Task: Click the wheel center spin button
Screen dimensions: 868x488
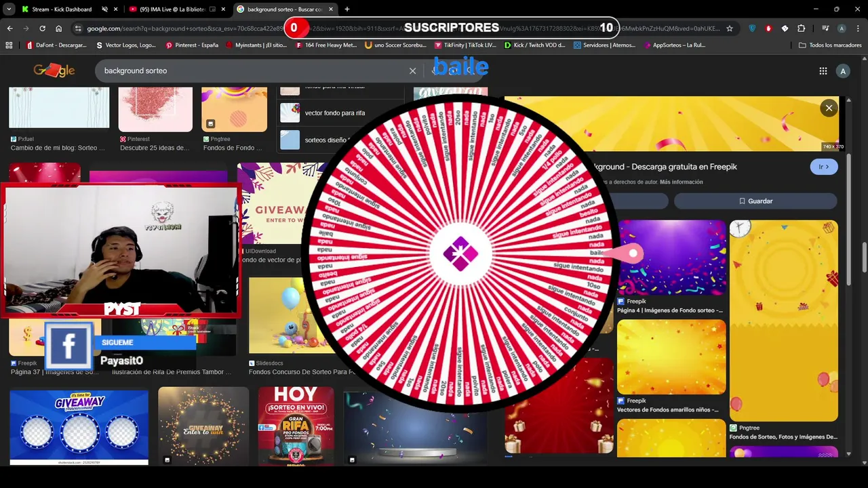Action: pos(460,254)
